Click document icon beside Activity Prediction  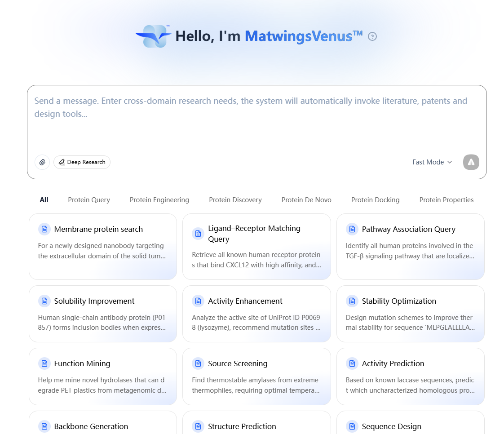[352, 363]
